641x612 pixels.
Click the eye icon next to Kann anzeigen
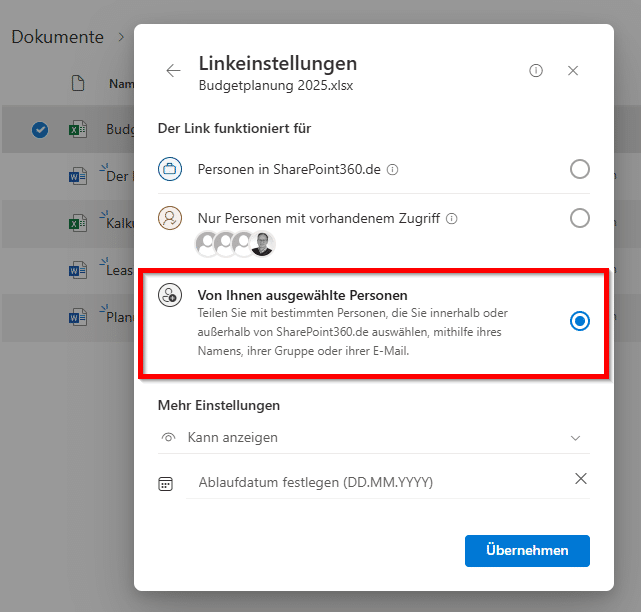[168, 438]
